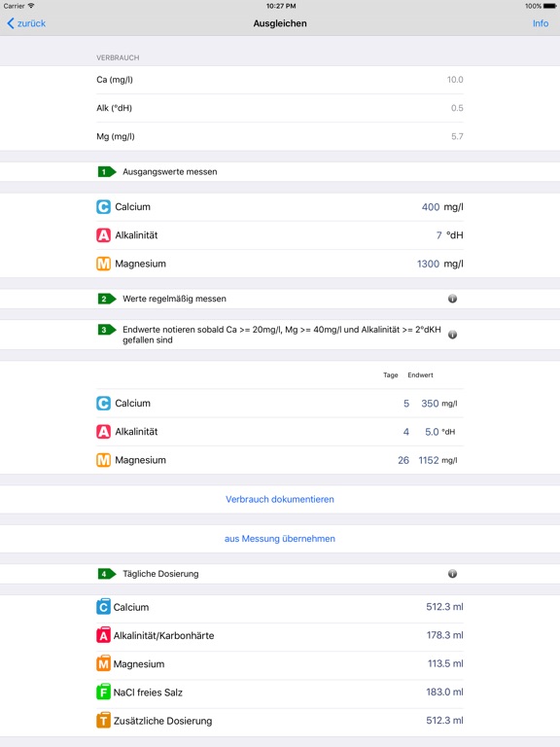Tap aus Messung übernehmen link

coord(280,539)
